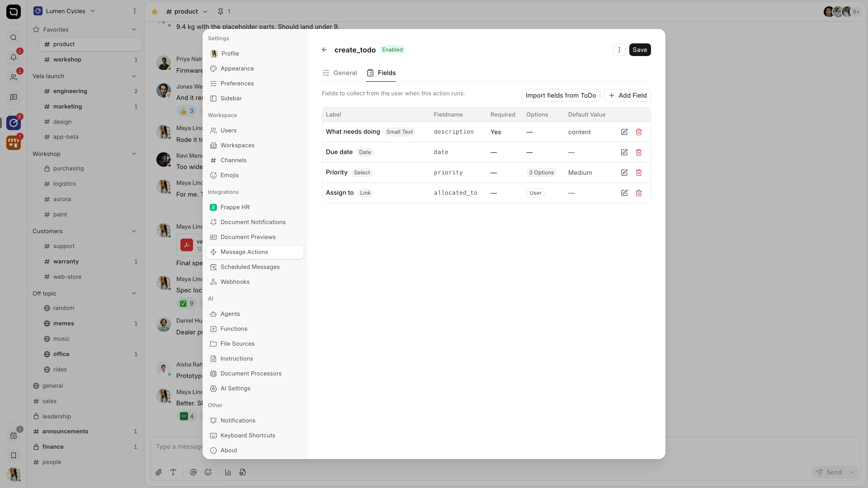Image resolution: width=868 pixels, height=488 pixels.
Task: Edit the Assign to field
Action: click(624, 193)
